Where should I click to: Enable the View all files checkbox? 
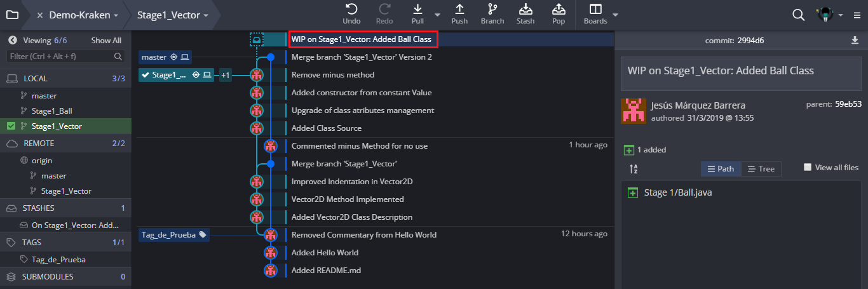[808, 168]
